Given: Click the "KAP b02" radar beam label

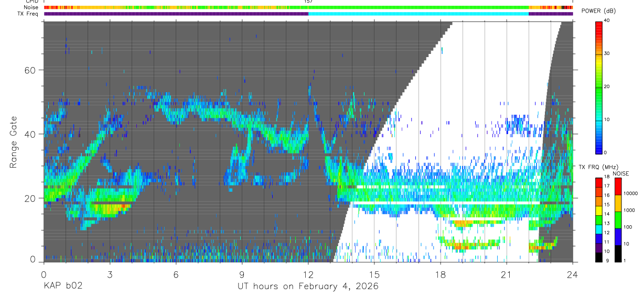Looking at the screenshot, I should 62,286.
